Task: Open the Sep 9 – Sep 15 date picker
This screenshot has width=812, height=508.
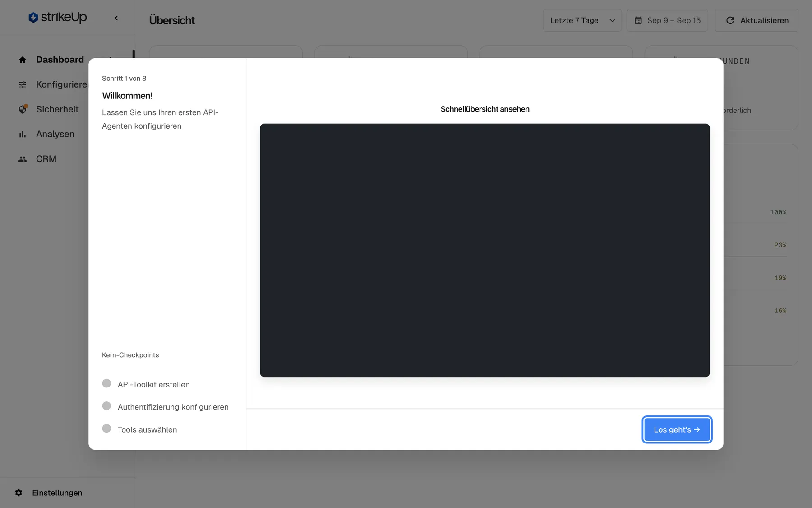Action: click(667, 20)
